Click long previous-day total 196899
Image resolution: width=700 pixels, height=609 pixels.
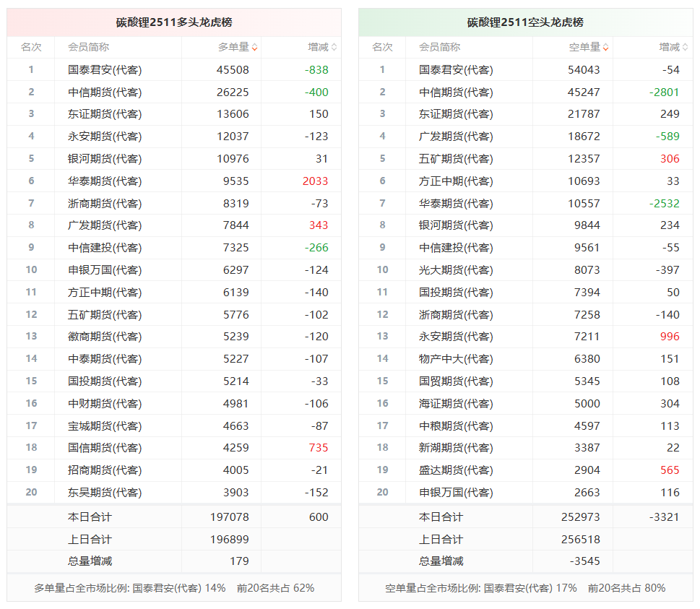[x=230, y=540]
